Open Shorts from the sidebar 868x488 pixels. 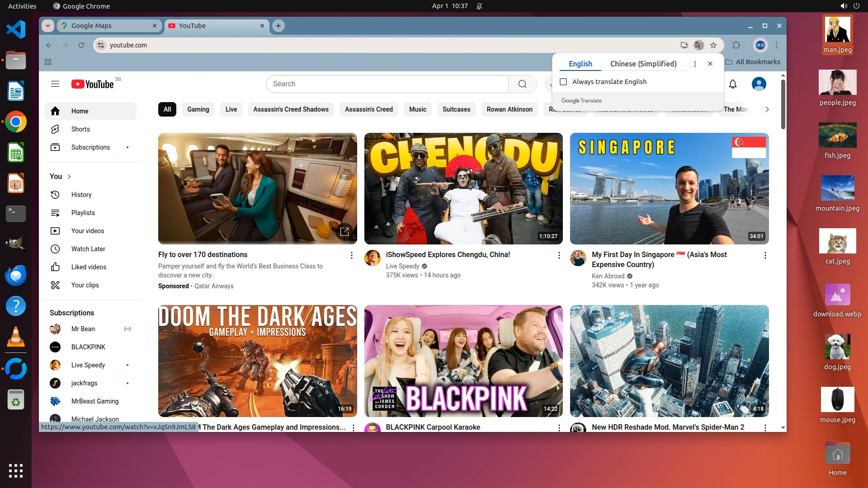click(x=80, y=129)
